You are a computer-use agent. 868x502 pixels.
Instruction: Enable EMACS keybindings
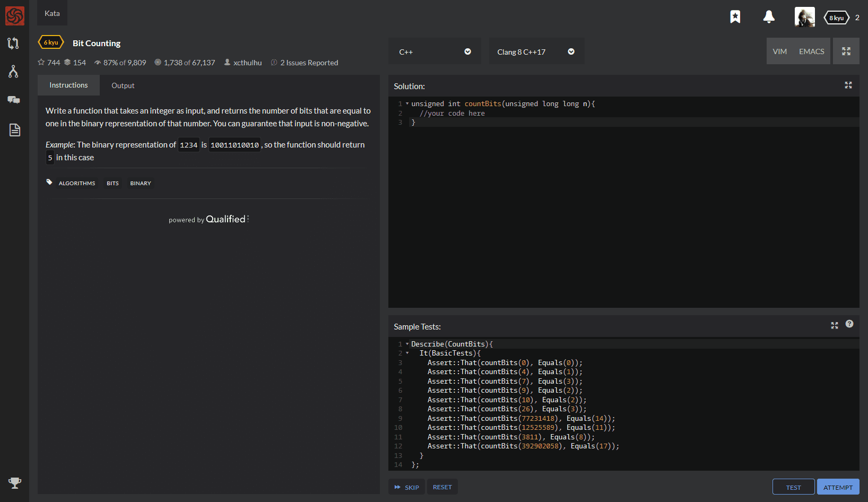[811, 51]
